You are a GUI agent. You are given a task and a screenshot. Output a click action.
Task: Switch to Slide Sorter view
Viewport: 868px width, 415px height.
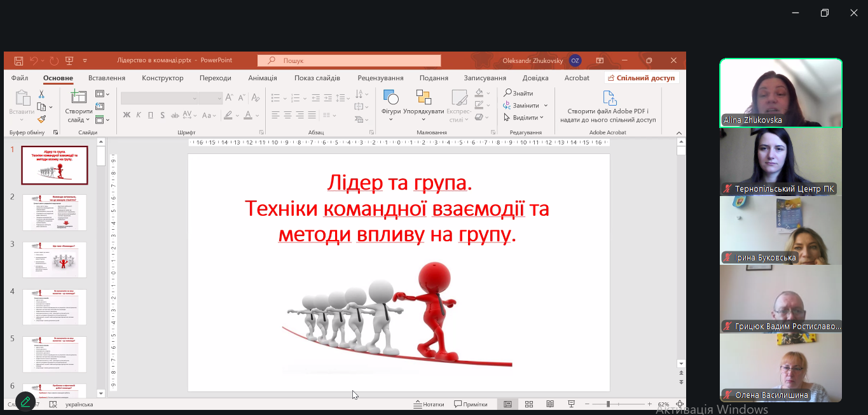coord(529,404)
